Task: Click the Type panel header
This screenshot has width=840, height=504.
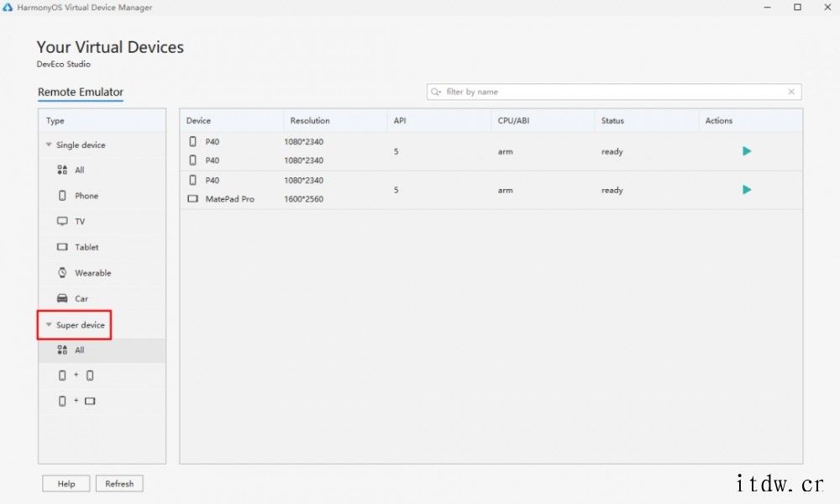Action: (102, 120)
